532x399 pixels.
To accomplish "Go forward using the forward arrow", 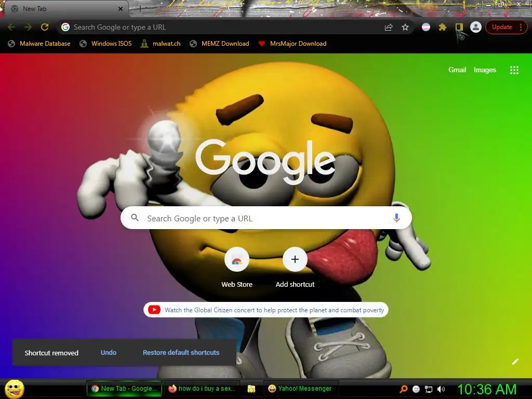I will [x=28, y=27].
